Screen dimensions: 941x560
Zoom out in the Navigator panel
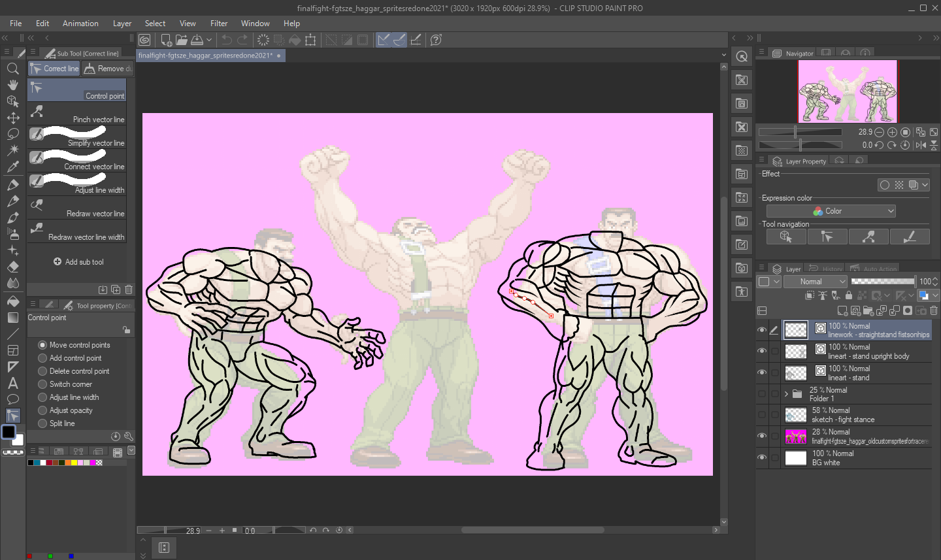point(879,132)
